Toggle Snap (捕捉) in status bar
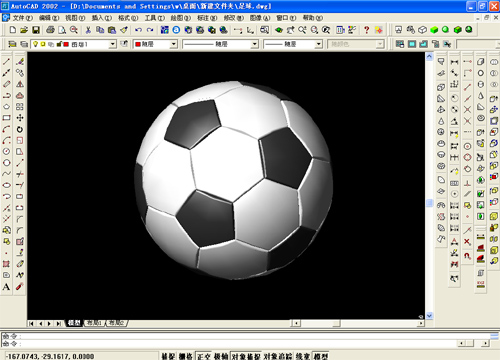The image size is (500, 360). 168,356
